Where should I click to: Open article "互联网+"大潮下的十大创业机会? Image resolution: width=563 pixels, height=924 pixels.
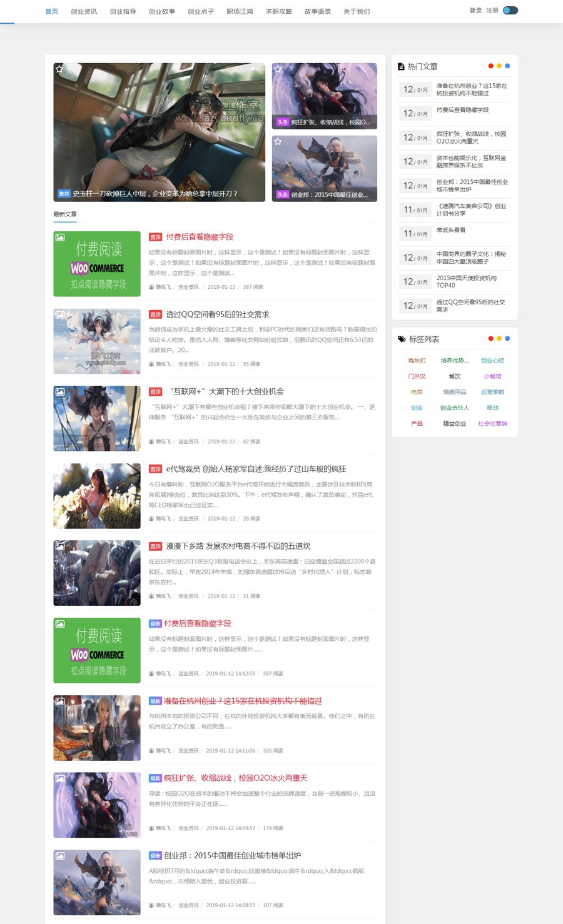(x=226, y=391)
